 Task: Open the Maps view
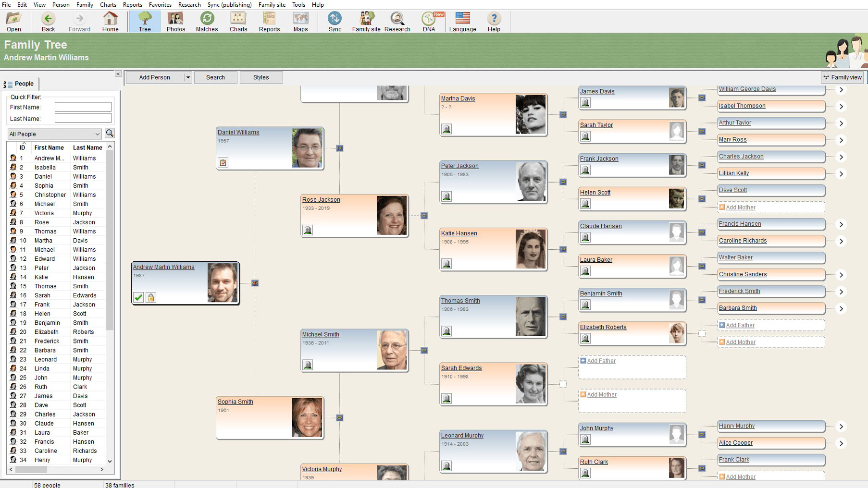pos(300,21)
